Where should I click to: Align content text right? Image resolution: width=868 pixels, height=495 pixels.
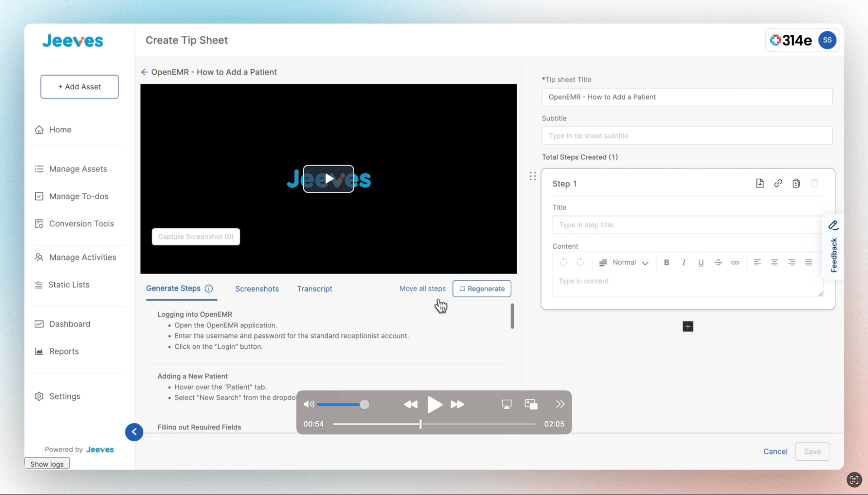click(x=792, y=262)
